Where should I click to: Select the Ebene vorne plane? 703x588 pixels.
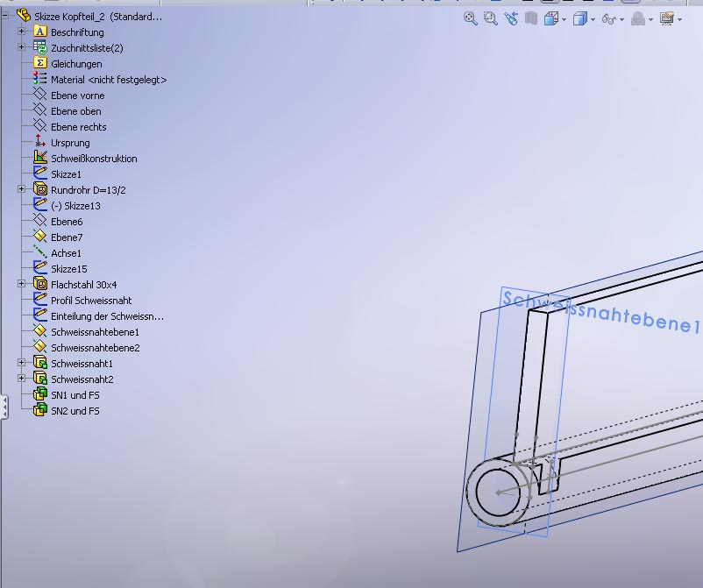coord(77,96)
